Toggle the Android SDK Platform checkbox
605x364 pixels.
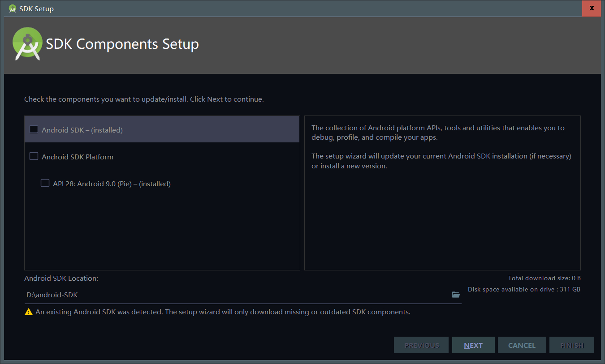[34, 156]
